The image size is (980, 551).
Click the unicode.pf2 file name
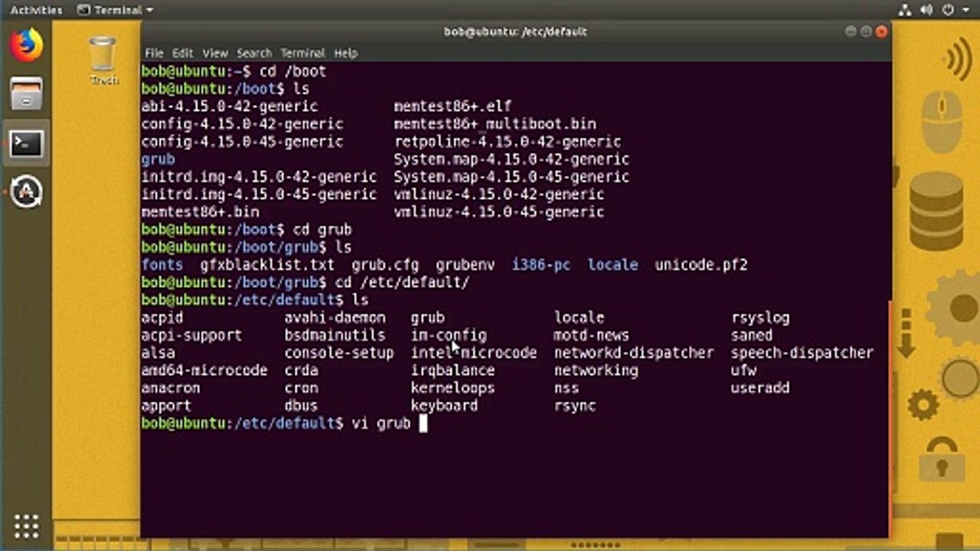pyautogui.click(x=701, y=265)
